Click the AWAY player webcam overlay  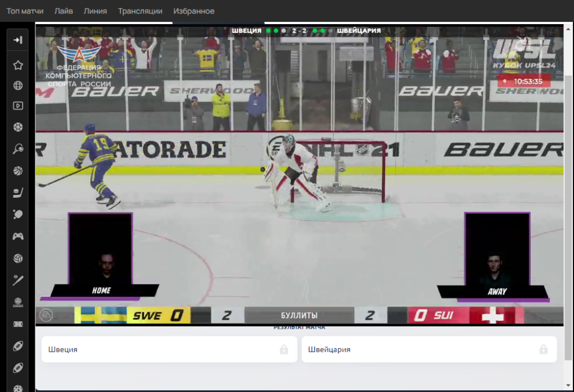497,255
